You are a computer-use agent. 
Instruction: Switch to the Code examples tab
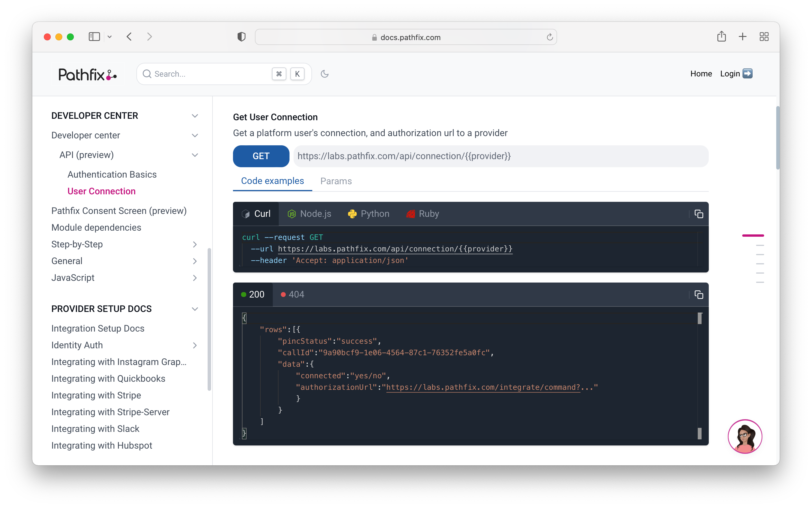[272, 181]
